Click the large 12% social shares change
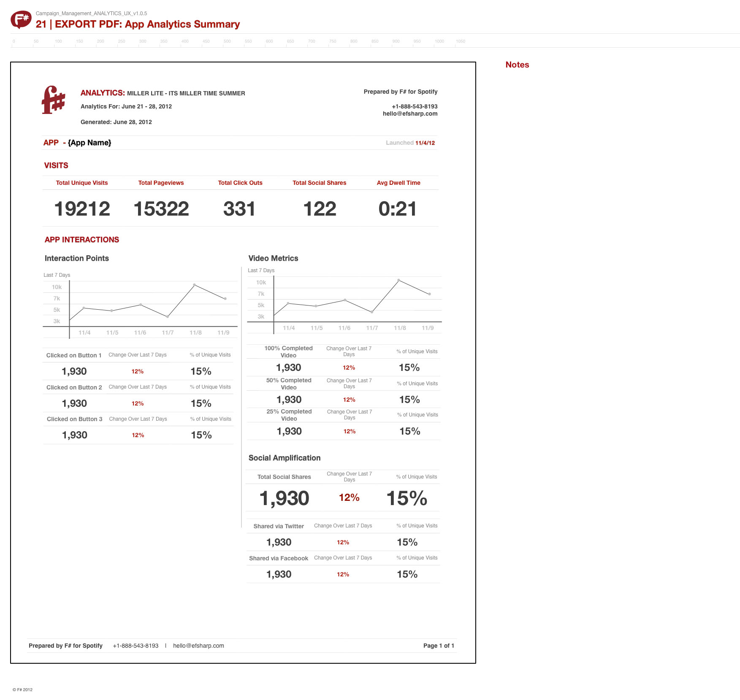Image resolution: width=740 pixels, height=700 pixels. point(350,497)
